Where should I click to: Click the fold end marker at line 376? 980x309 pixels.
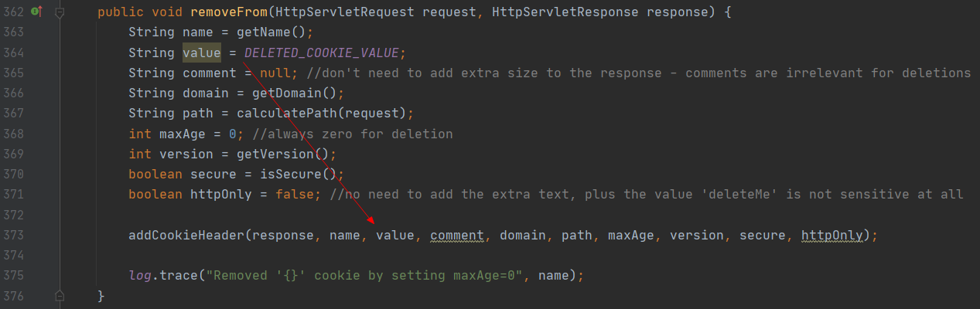click(60, 296)
